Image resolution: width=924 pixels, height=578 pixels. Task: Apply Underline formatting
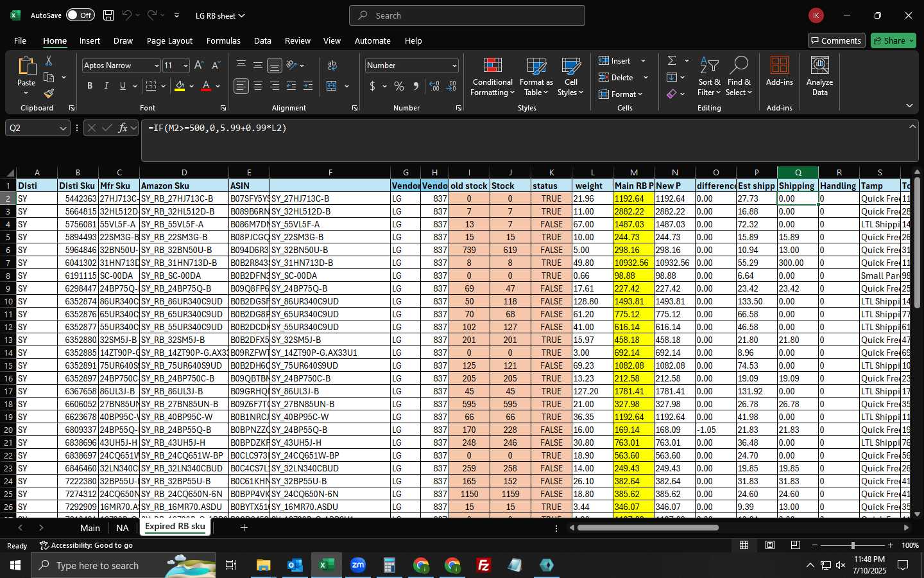pos(123,86)
